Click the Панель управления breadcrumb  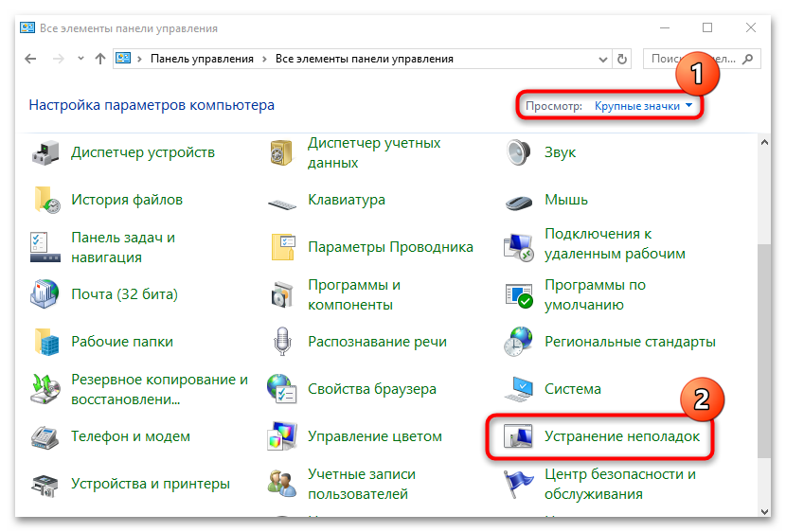coord(202,59)
